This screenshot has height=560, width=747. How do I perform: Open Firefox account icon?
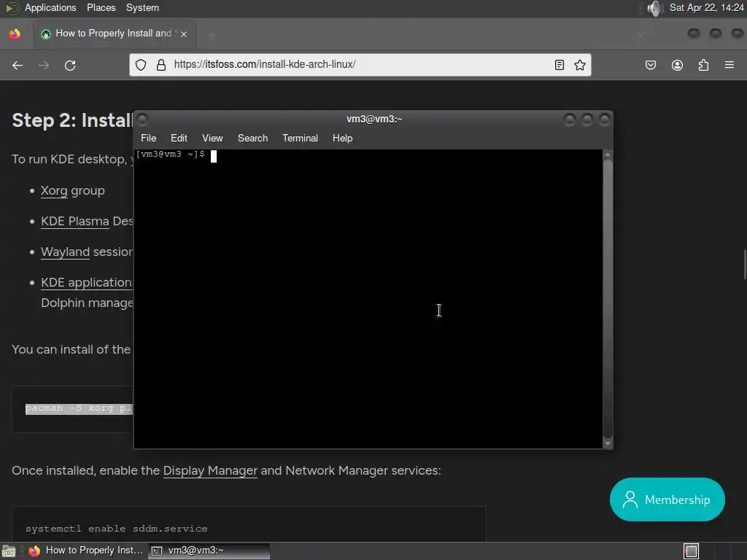click(677, 65)
